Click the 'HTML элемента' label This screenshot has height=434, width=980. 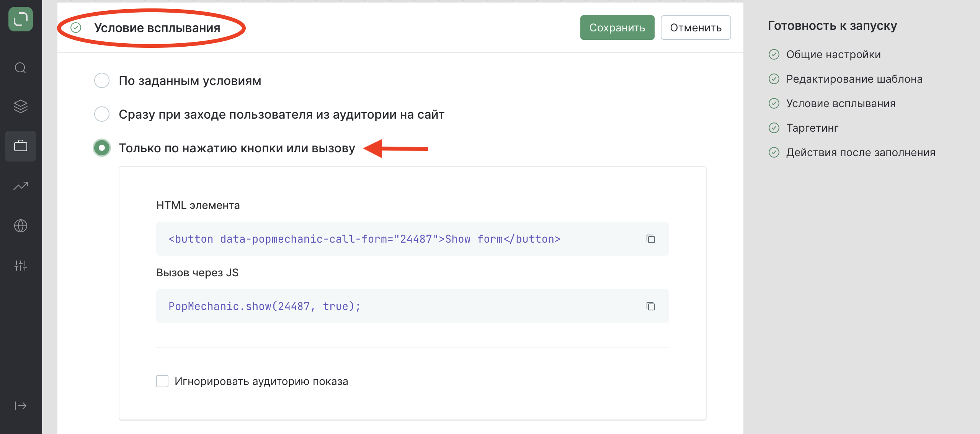[198, 205]
